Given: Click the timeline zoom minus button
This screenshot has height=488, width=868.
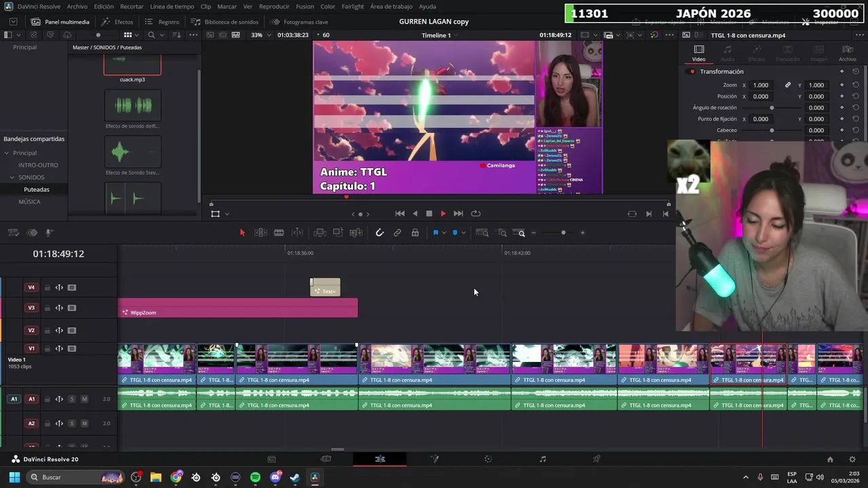Looking at the screenshot, I should [x=534, y=232].
